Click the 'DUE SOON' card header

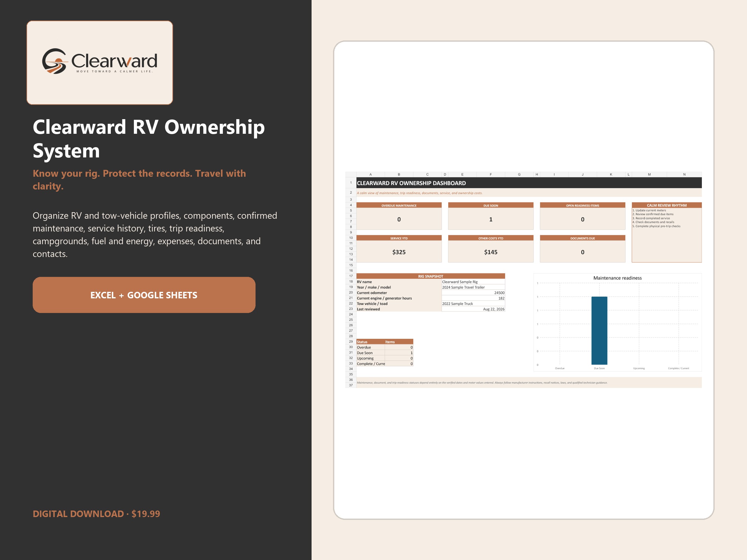(x=491, y=205)
